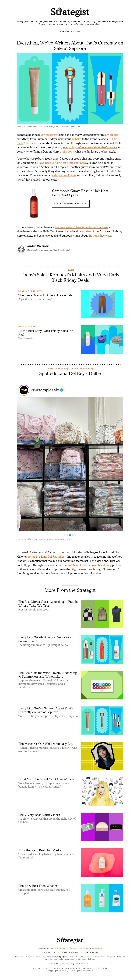Click the Ceremonia Guava spray bottle image
The width and height of the screenshot is (140, 980).
pyautogui.click(x=34, y=203)
